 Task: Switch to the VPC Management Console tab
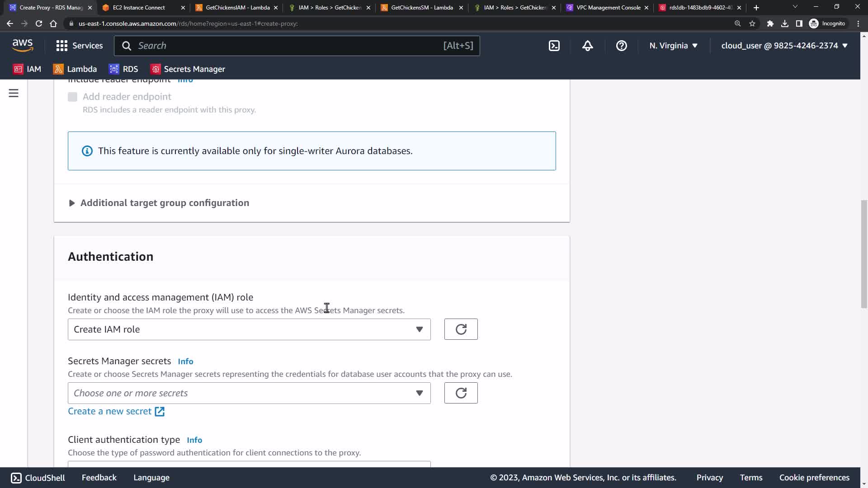pos(608,8)
